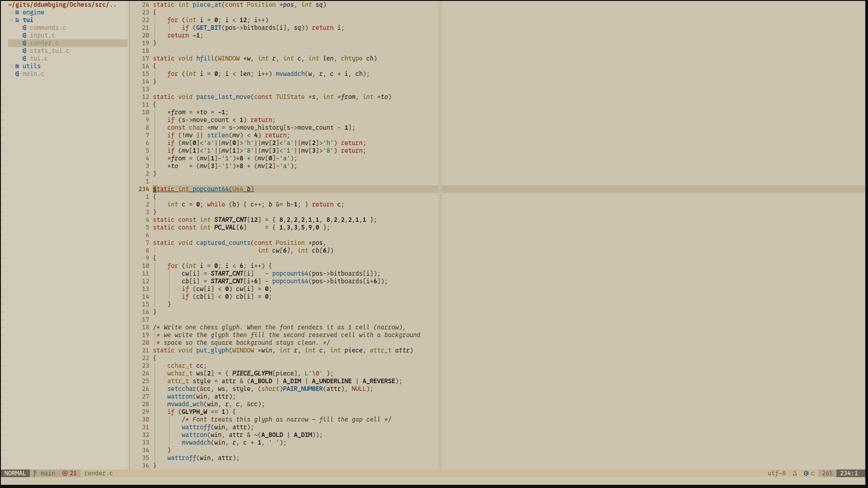Screen dimensions: 868x488
Task: Click the chtype parameter type in hfill
Action: click(x=352, y=58)
